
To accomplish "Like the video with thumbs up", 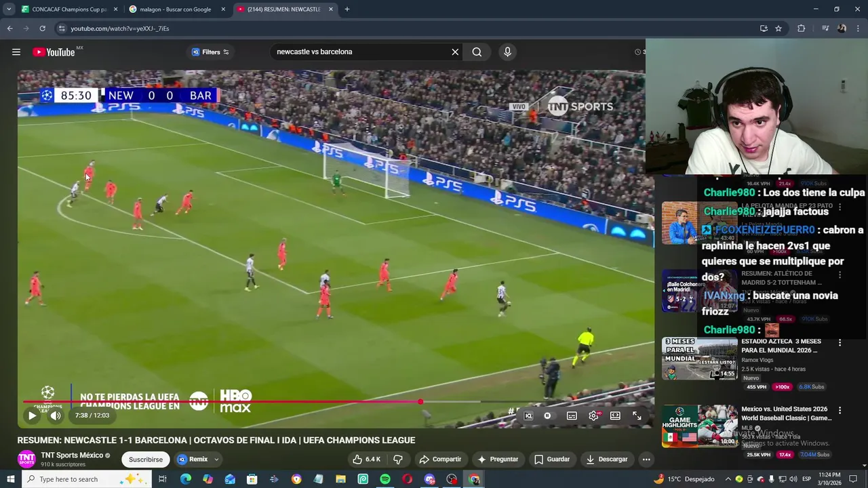I will tap(366, 459).
